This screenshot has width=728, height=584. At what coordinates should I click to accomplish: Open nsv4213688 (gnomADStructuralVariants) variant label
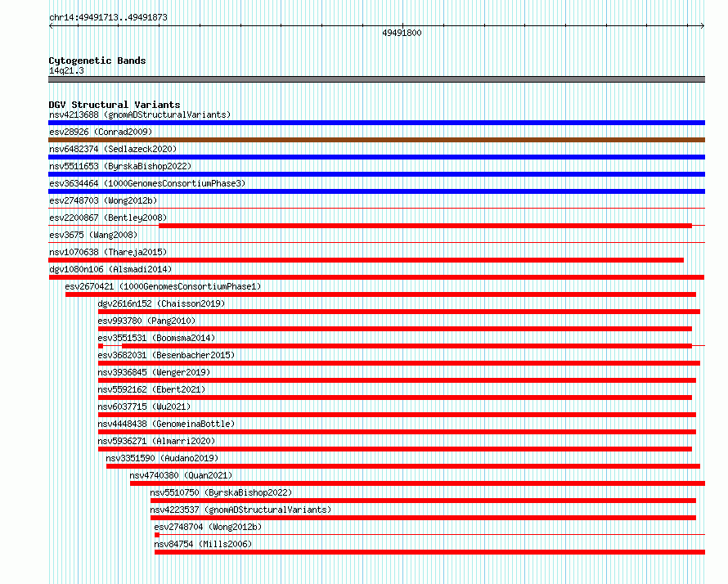(140, 115)
